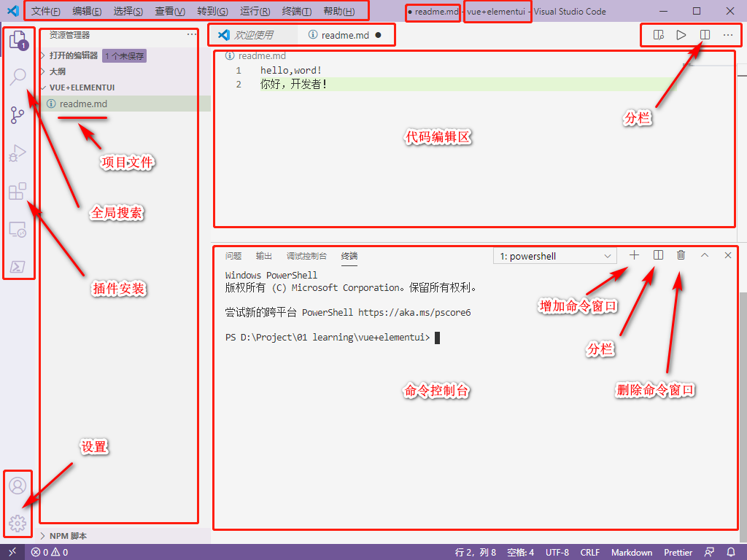This screenshot has height=560, width=747.
Task: Change the UTF-8 encoding setting
Action: [x=557, y=553]
